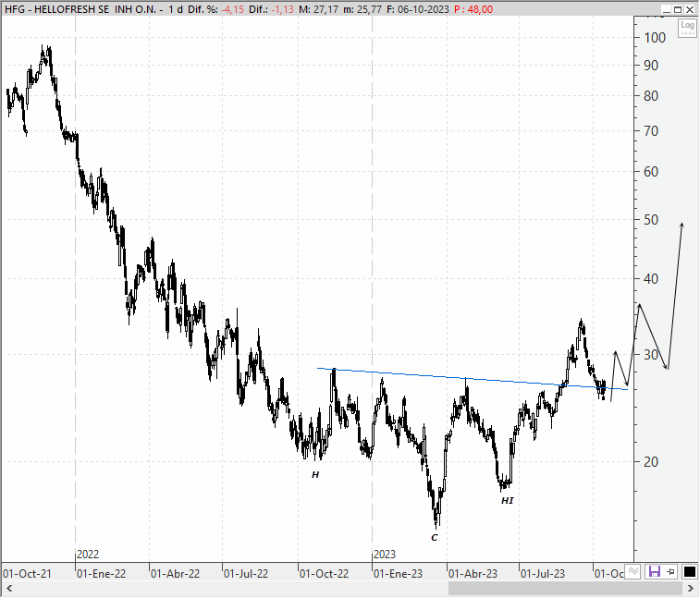
Task: Click the date F: 06-10-2023
Action: [x=417, y=9]
